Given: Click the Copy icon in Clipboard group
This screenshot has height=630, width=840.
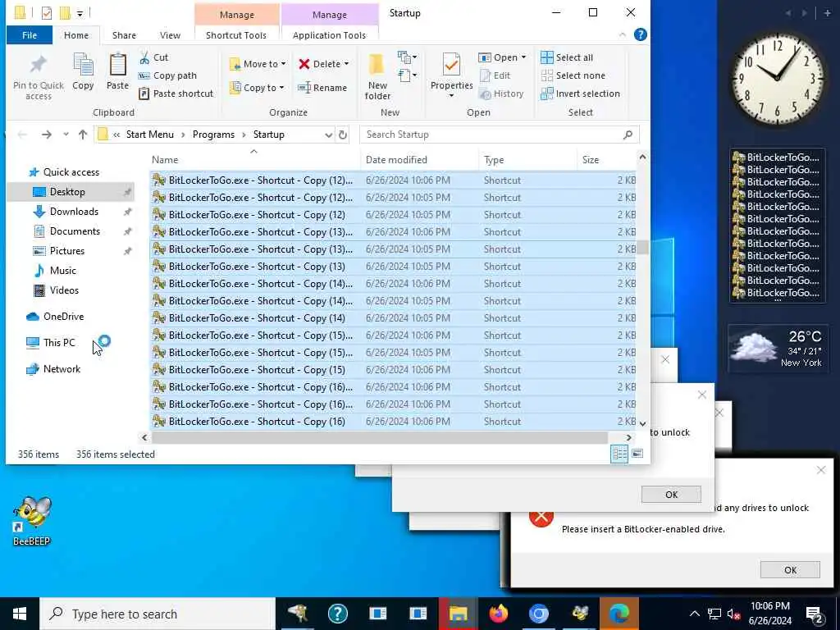Looking at the screenshot, I should coord(83,72).
